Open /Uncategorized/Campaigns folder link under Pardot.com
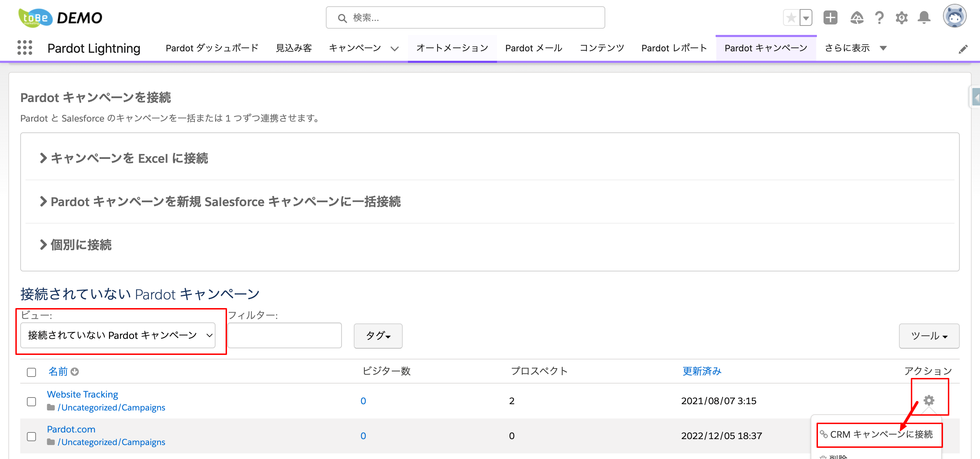The image size is (980, 459). tap(111, 442)
